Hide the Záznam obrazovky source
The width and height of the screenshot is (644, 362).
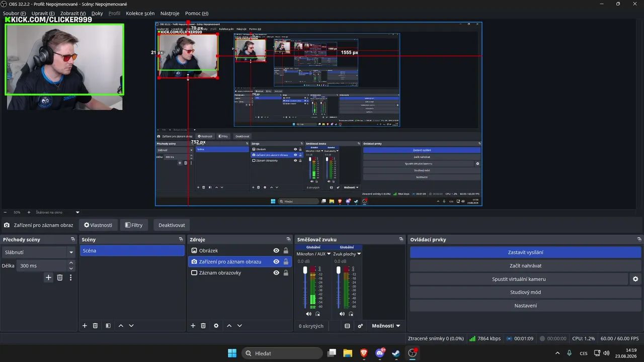pos(276,273)
